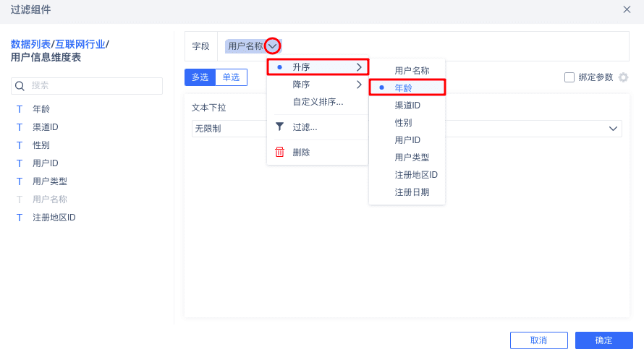Expand the 用户名称 field dropdown arrow
This screenshot has height=352, width=644.
pos(272,46)
